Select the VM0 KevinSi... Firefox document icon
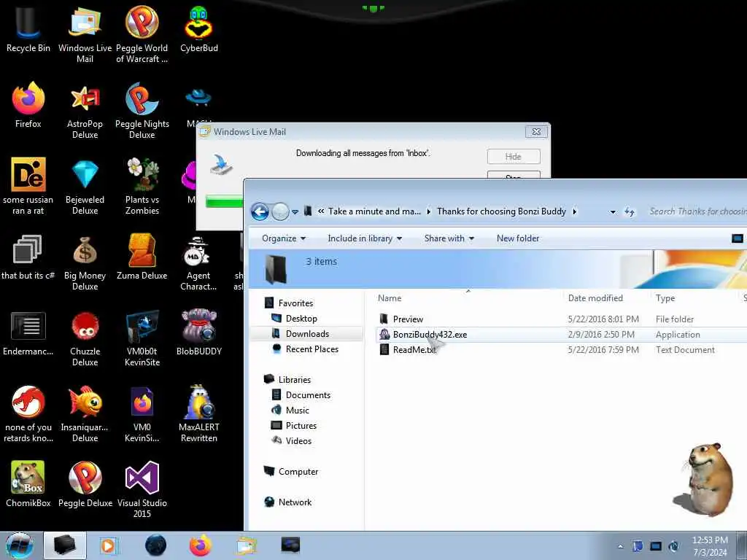 [x=142, y=414]
